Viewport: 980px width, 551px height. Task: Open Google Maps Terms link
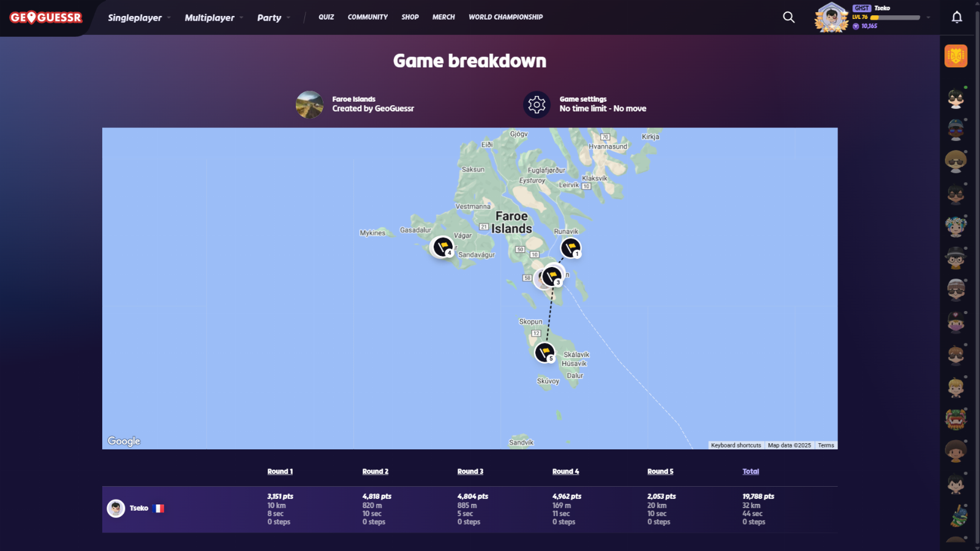826,445
